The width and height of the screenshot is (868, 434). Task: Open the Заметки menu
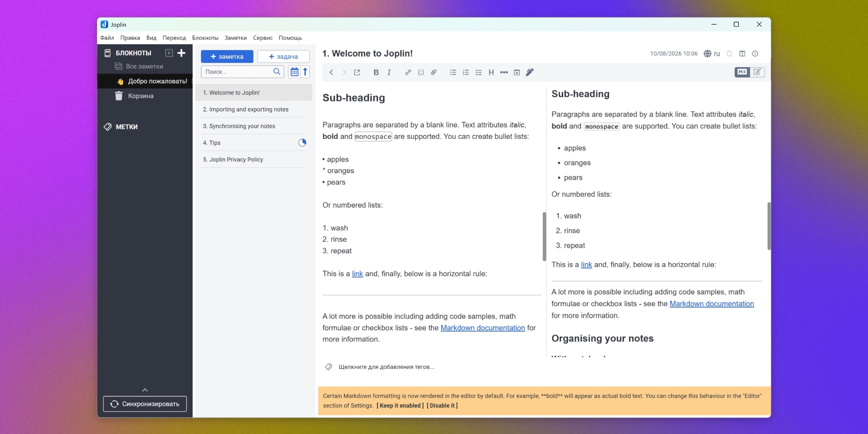pyautogui.click(x=236, y=38)
